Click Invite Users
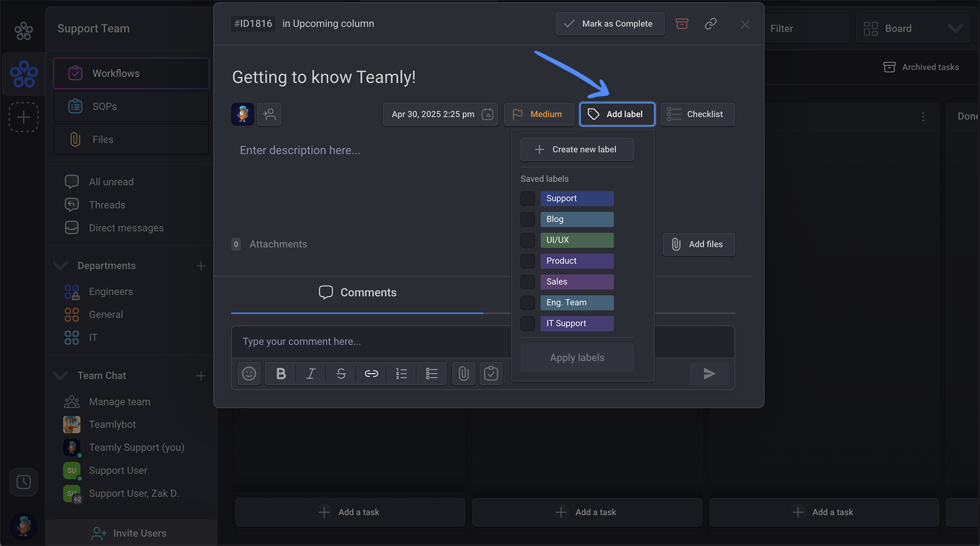 pyautogui.click(x=129, y=533)
